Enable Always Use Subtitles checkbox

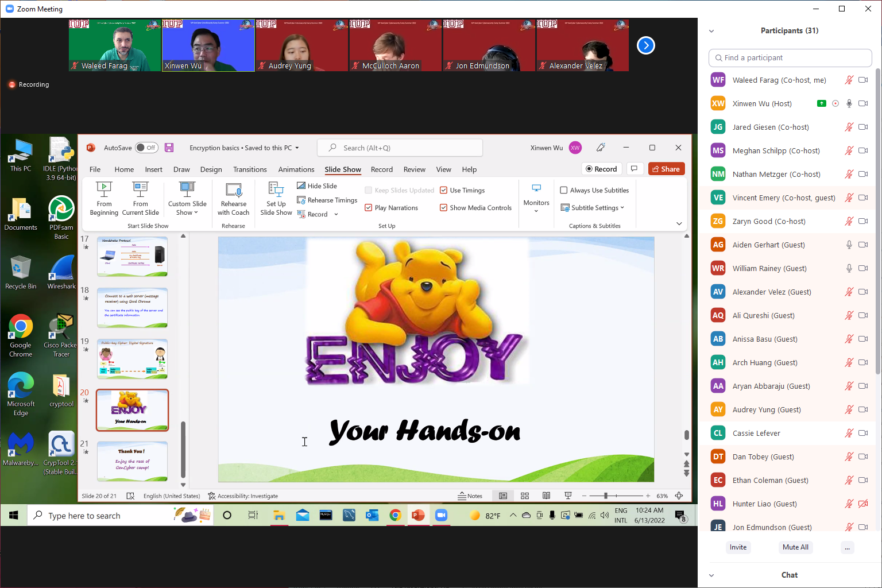564,190
